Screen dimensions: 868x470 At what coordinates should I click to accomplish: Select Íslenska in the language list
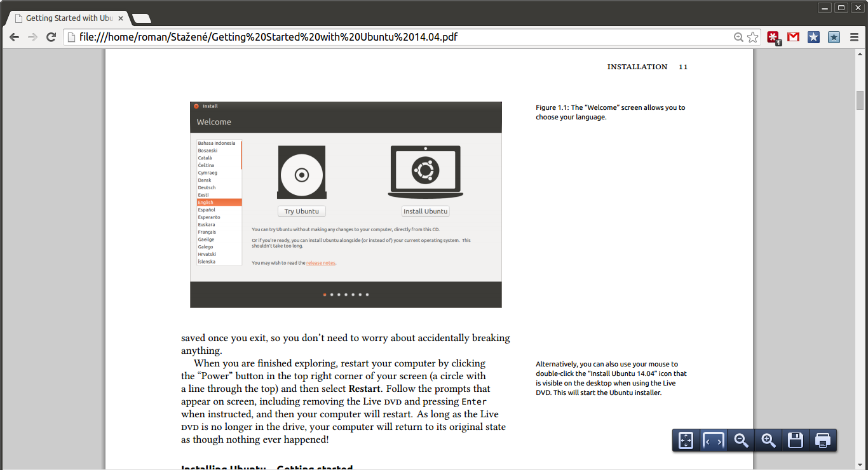pyautogui.click(x=219, y=262)
